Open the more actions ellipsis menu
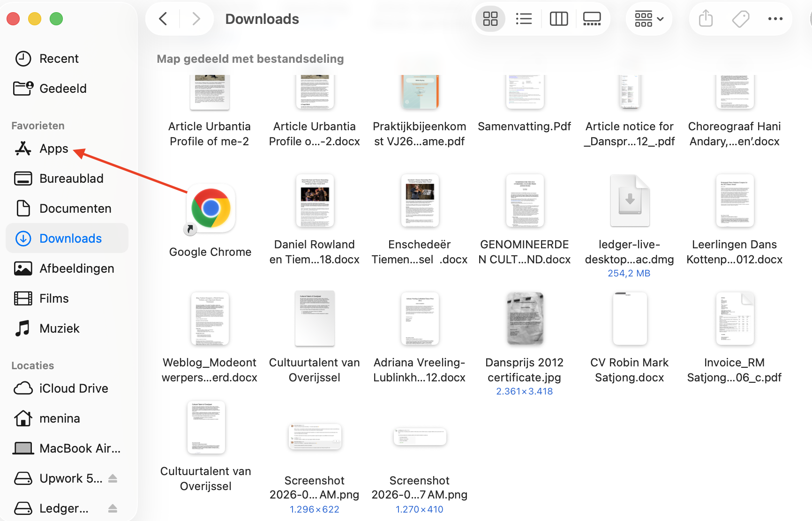Image resolution: width=812 pixels, height=521 pixels. point(775,19)
